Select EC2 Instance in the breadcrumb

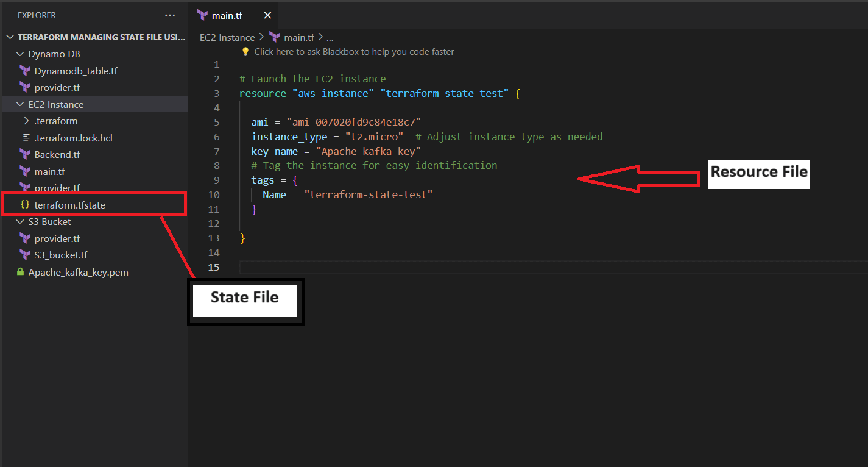[227, 37]
